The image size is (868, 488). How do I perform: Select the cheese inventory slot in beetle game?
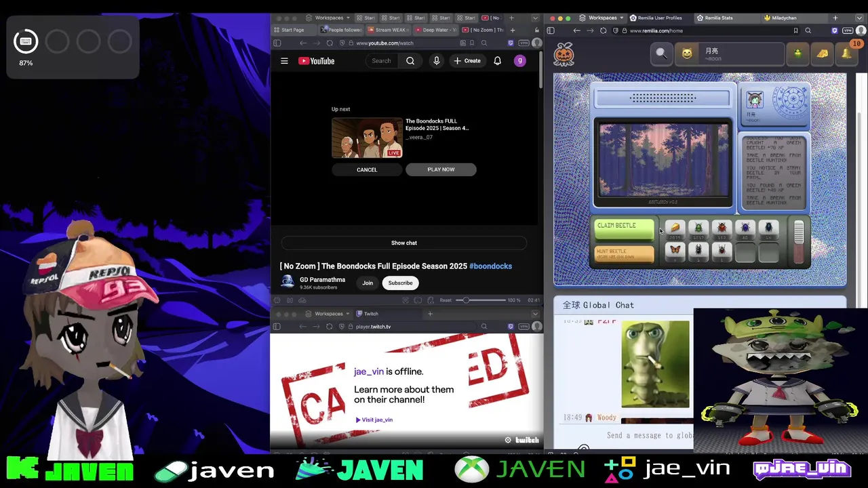click(x=675, y=228)
